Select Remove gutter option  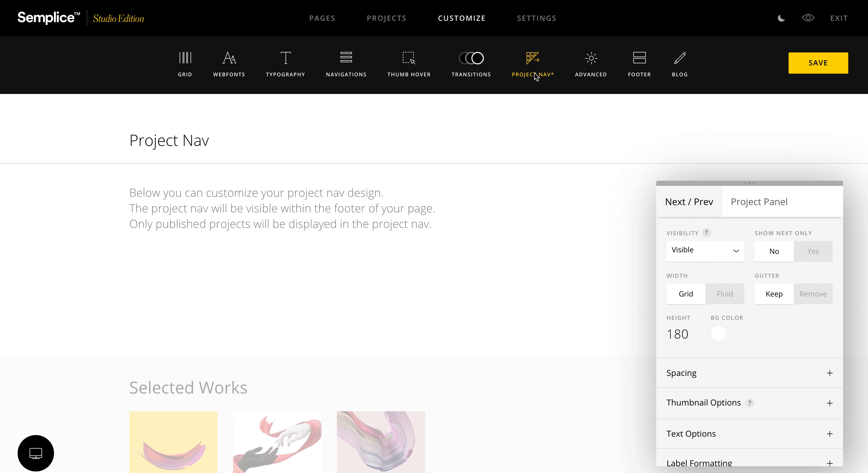point(813,294)
